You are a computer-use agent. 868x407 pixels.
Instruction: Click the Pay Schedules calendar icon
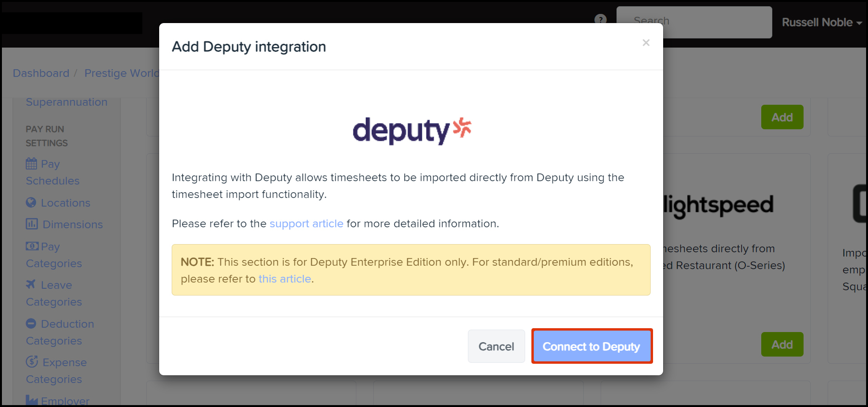(31, 164)
